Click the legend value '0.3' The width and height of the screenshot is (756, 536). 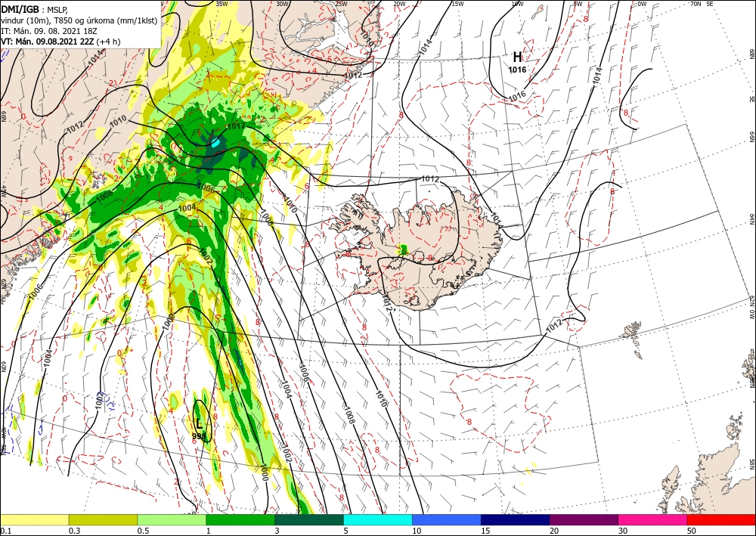pyautogui.click(x=74, y=531)
